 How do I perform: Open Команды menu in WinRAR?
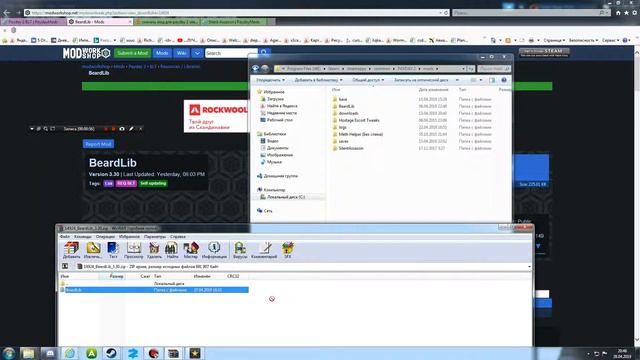pyautogui.click(x=82, y=237)
